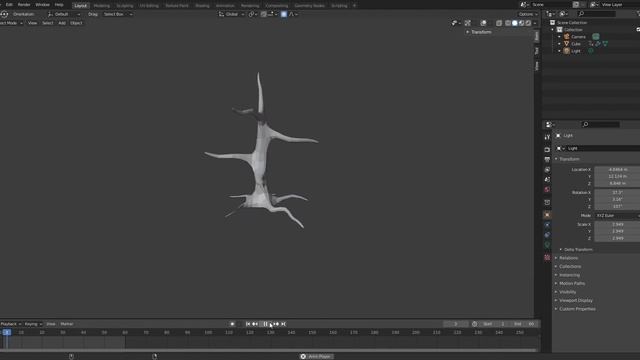Screen dimensions: 640x360
Task: Jump to the last frame
Action: pyautogui.click(x=283, y=324)
